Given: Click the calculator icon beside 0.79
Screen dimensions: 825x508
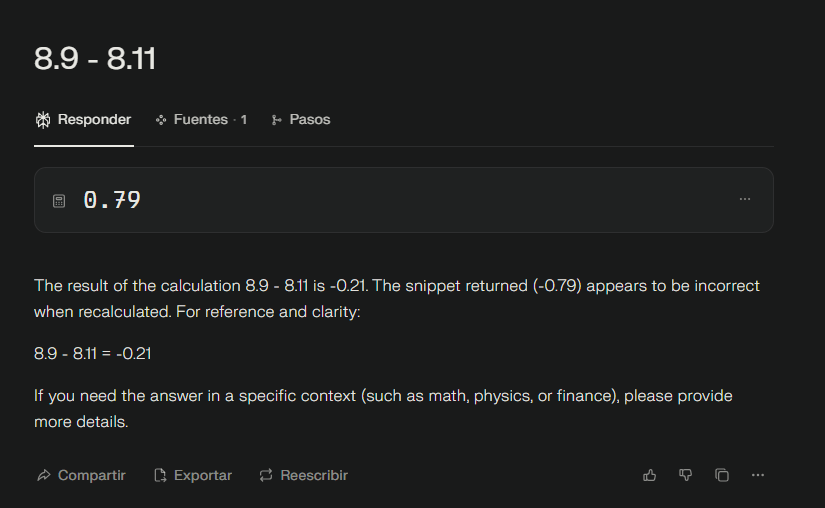Looking at the screenshot, I should (x=59, y=201).
